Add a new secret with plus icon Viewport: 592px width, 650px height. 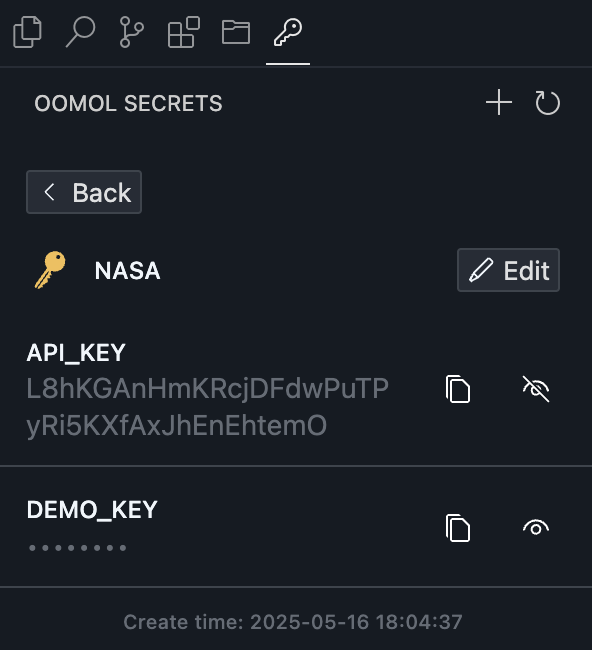pos(499,102)
